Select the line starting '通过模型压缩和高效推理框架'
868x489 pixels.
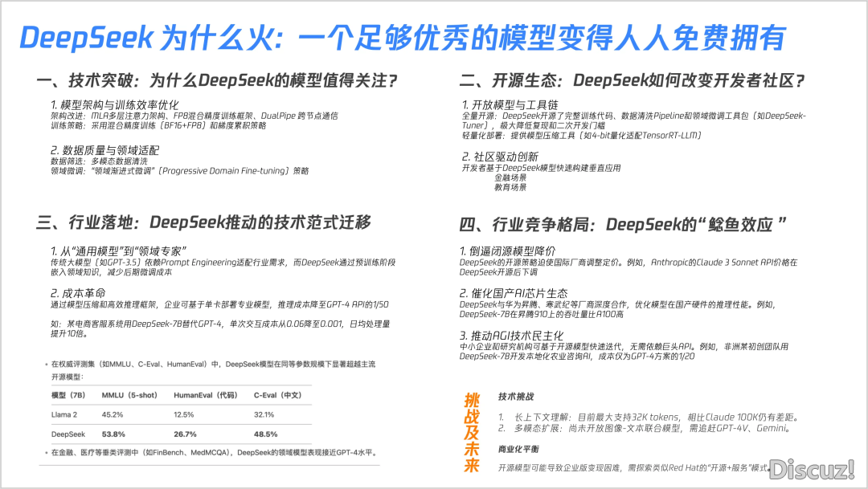click(x=219, y=305)
